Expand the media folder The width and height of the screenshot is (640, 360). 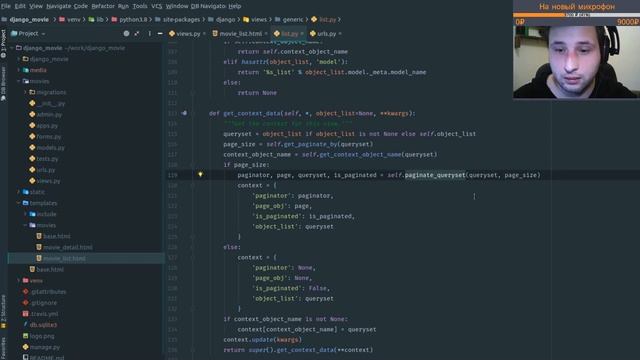(x=19, y=70)
